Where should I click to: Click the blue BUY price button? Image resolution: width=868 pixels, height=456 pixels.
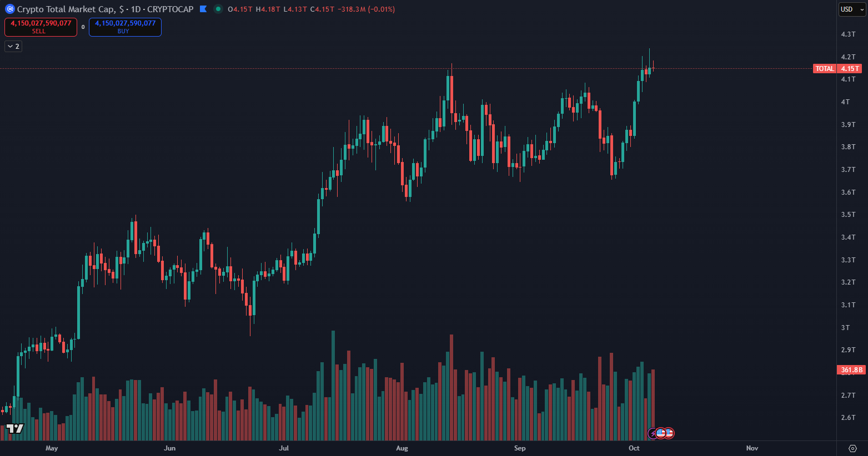pos(125,27)
